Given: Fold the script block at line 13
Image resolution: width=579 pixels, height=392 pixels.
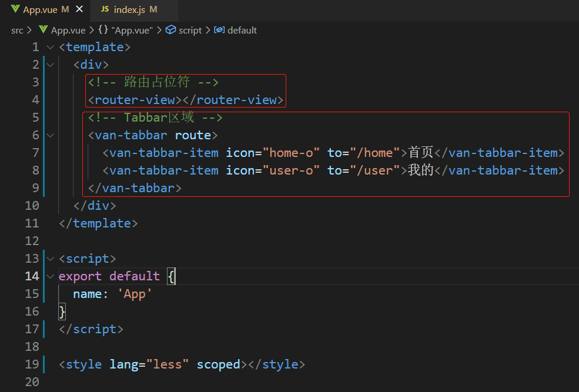Looking at the screenshot, I should click(x=51, y=259).
